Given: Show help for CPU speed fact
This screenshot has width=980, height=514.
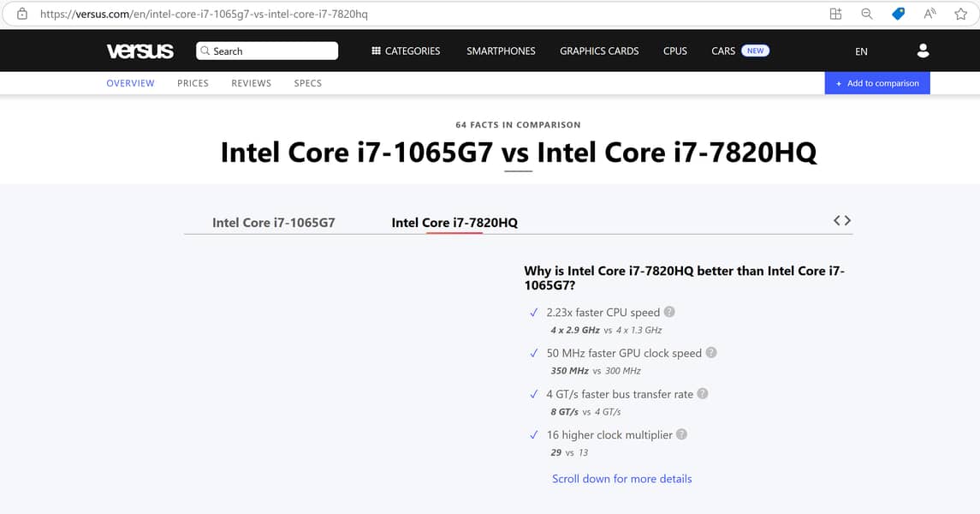Looking at the screenshot, I should [x=669, y=312].
